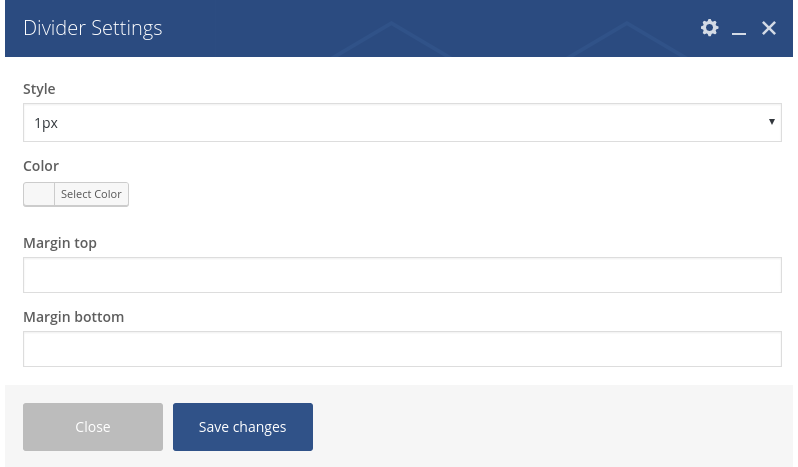Click the Style dropdown arrow
Screen dimensions: 798x467
click(x=771, y=122)
